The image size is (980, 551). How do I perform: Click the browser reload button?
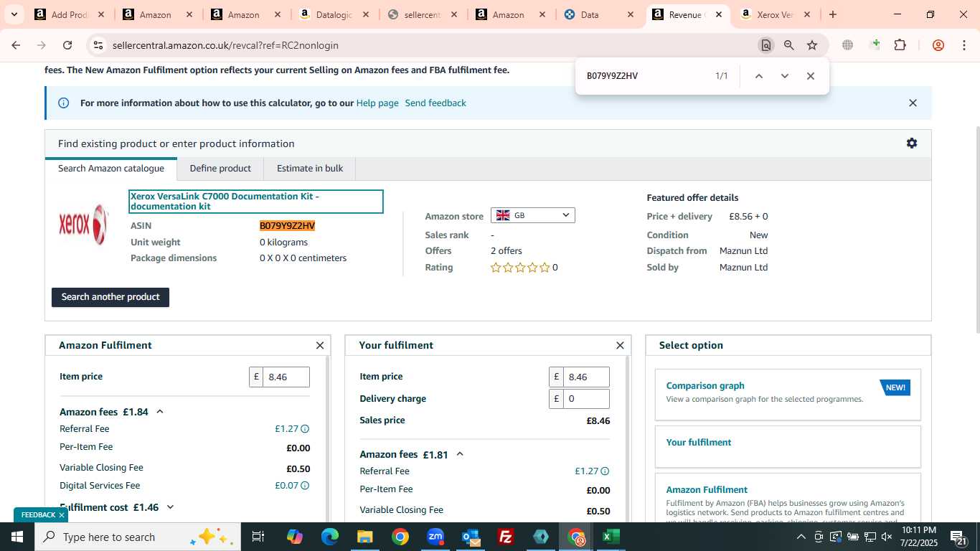coord(67,45)
